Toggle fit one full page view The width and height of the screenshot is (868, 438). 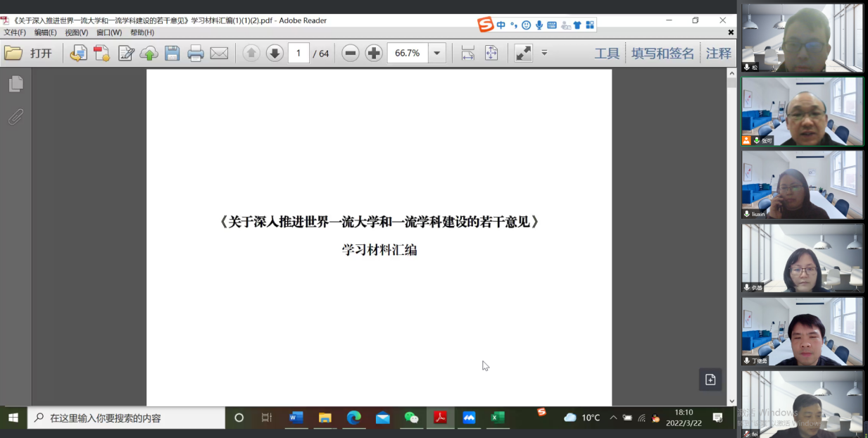[491, 53]
